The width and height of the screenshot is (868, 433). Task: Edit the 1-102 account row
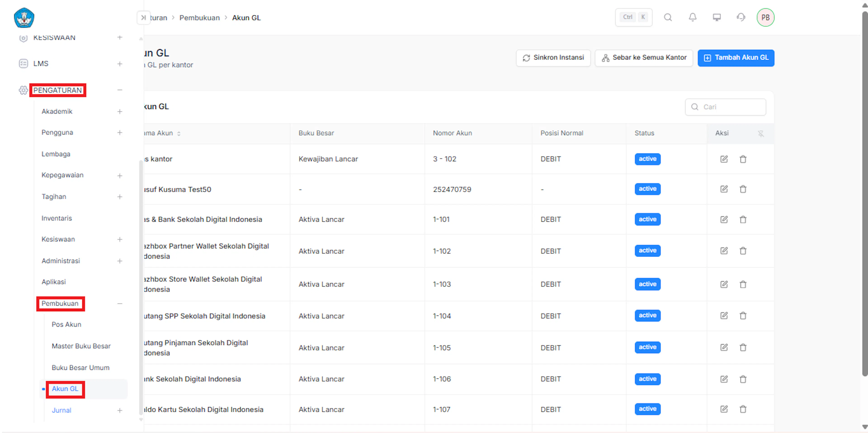point(724,251)
